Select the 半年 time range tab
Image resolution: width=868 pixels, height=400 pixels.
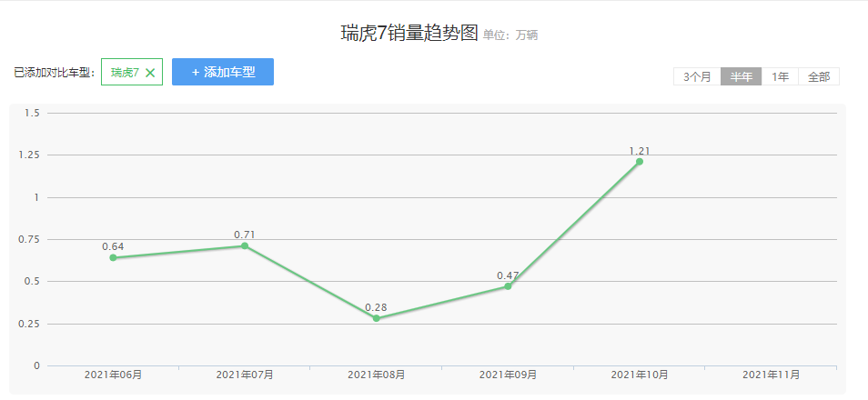[742, 76]
